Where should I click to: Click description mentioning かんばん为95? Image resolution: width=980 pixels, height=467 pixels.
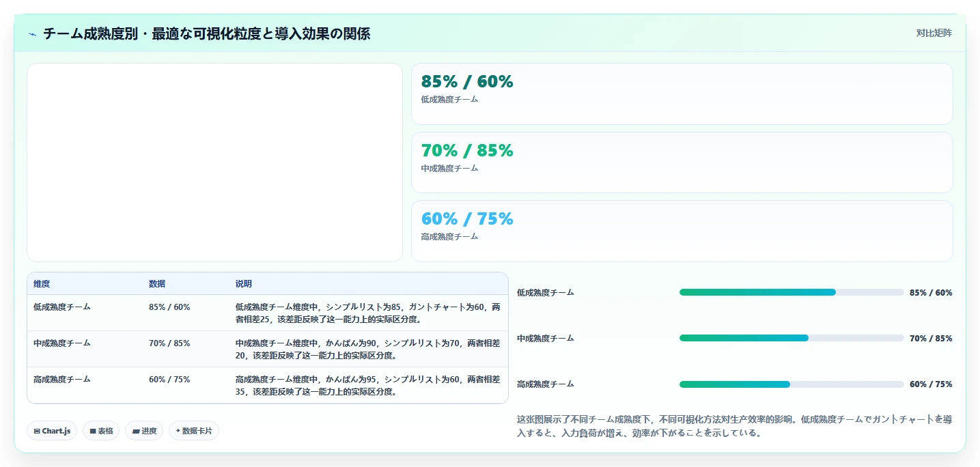pos(367,386)
